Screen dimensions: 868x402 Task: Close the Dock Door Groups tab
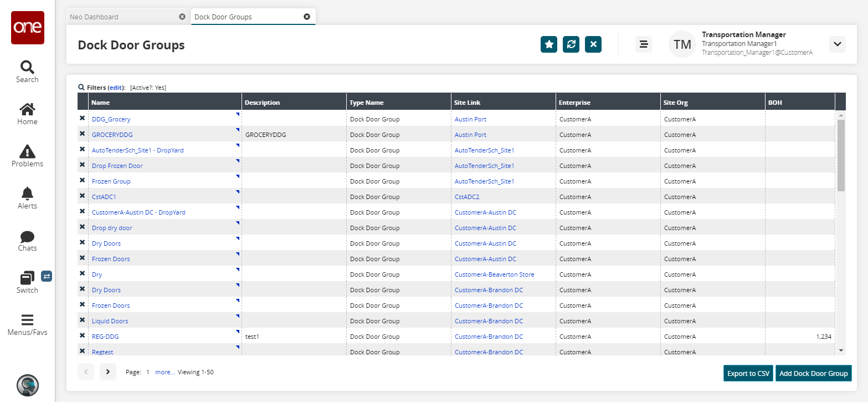(x=307, y=17)
